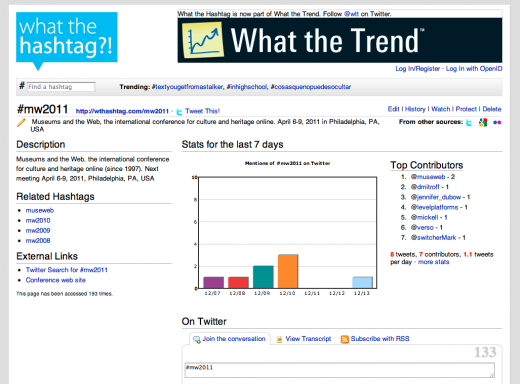This screenshot has height=384, width=520.
Task: Click the Tweet This! link
Action: pos(202,111)
